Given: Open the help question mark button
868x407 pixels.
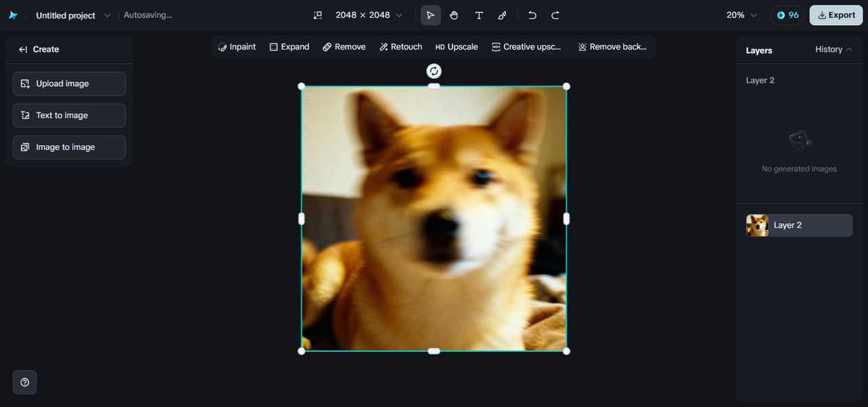Looking at the screenshot, I should (25, 383).
